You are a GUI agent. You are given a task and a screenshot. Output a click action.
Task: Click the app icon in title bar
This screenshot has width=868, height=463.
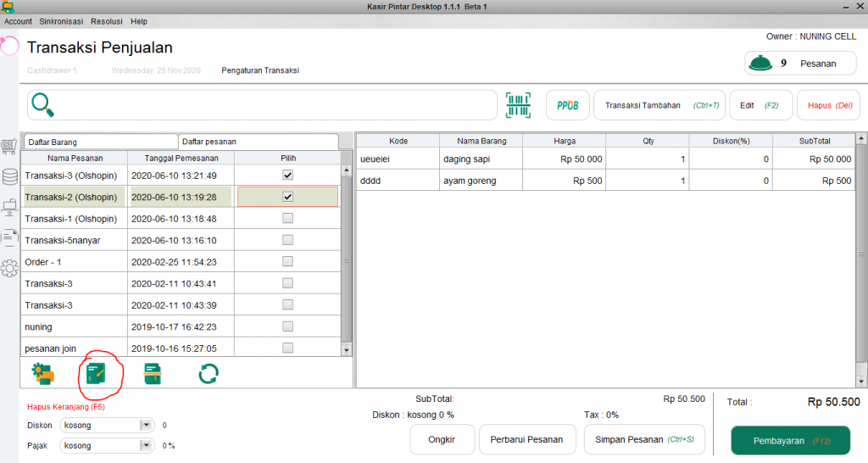coord(7,7)
